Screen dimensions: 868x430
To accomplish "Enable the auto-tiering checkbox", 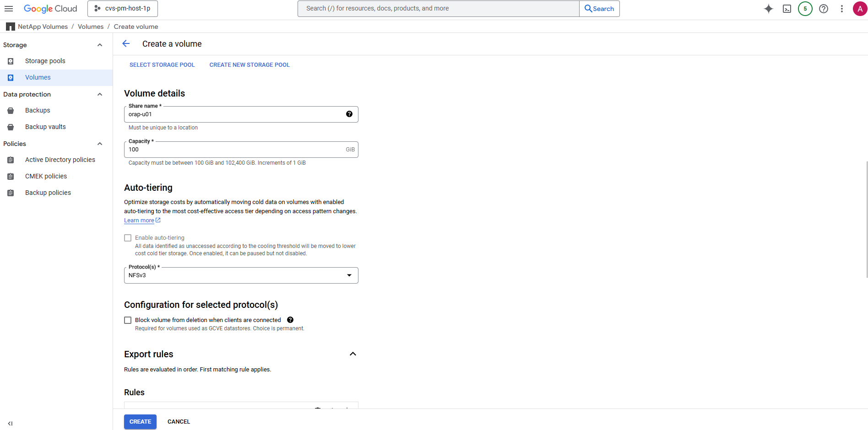I will [128, 238].
